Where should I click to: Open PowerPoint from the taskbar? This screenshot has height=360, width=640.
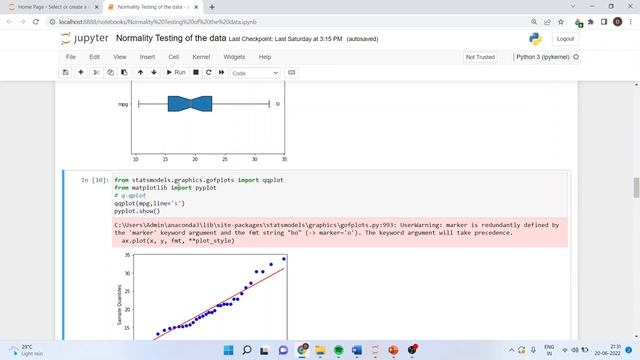tap(393, 350)
